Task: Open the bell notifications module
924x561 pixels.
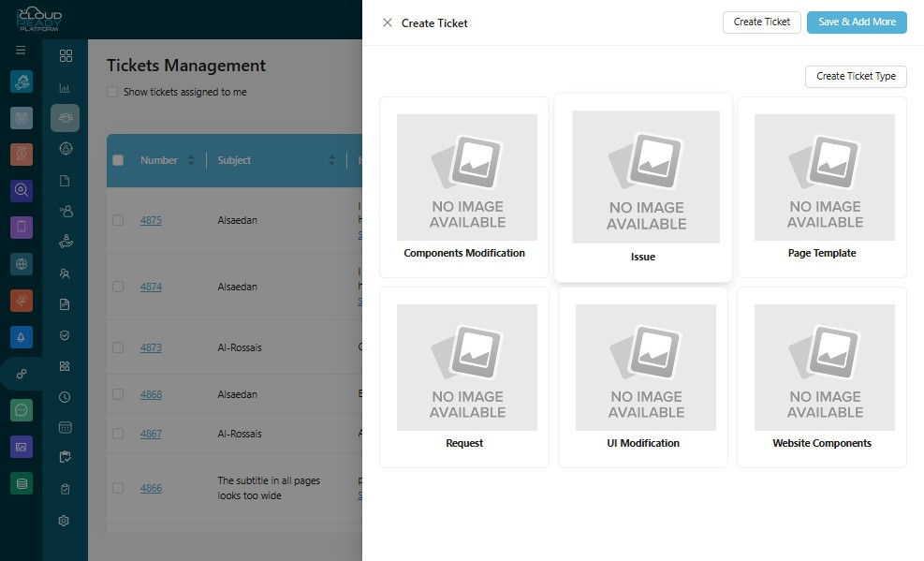Action: (x=22, y=337)
